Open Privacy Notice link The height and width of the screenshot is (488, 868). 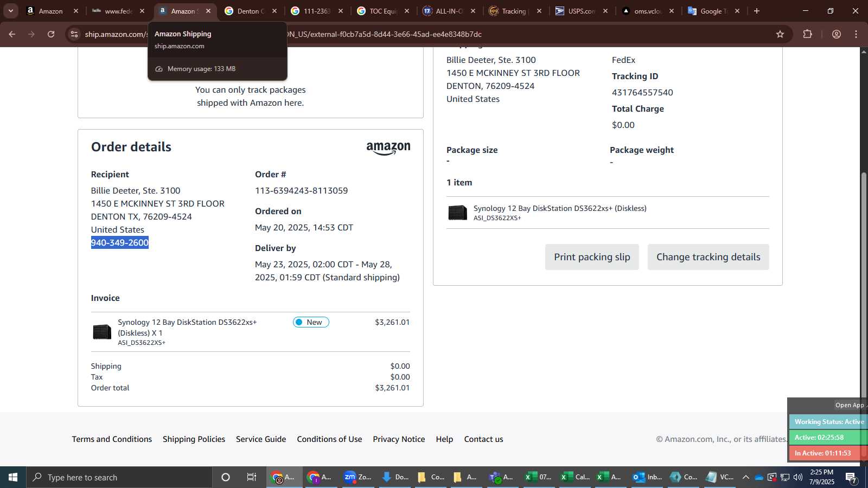coord(399,439)
